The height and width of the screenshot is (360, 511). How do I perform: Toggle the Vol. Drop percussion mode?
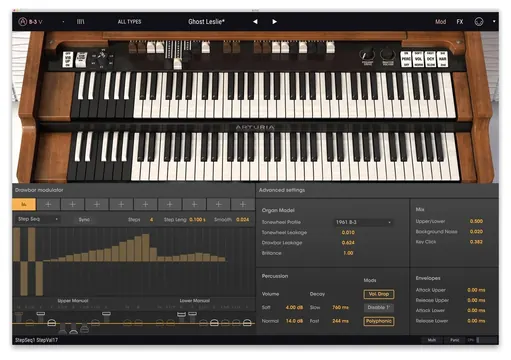[379, 294]
